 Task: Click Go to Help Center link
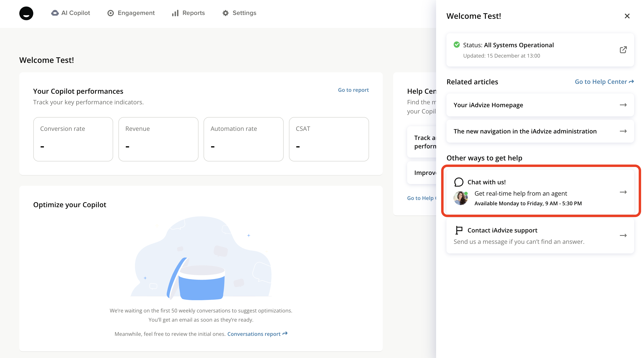pos(604,82)
